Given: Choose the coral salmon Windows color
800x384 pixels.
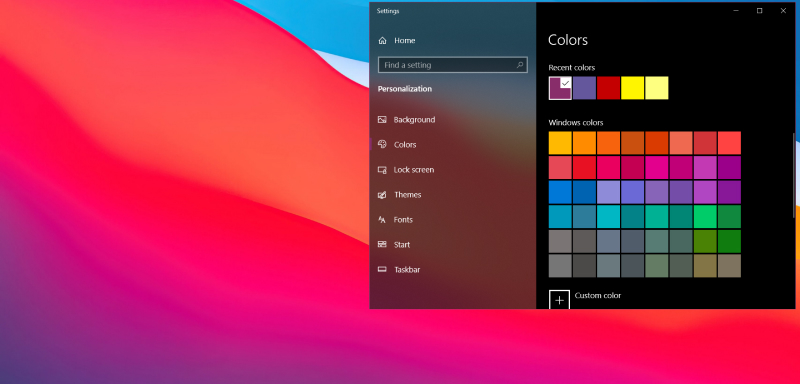Looking at the screenshot, I should pyautogui.click(x=681, y=143).
